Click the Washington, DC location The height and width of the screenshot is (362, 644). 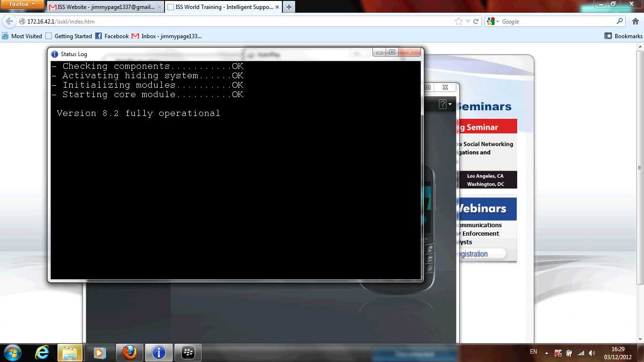click(x=485, y=184)
